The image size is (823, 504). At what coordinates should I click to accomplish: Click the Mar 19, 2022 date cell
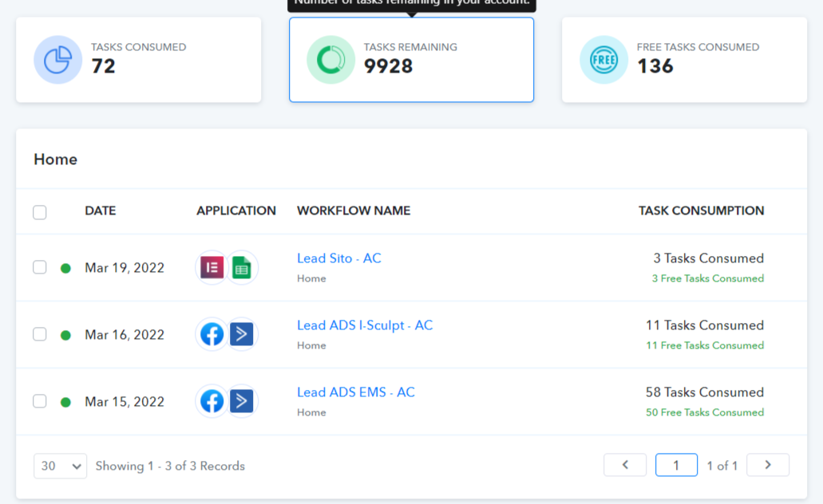click(x=125, y=268)
